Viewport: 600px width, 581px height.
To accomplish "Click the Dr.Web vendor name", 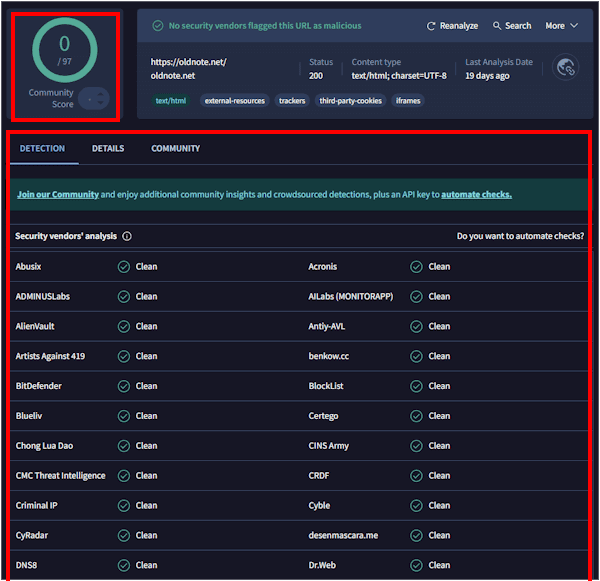I will pos(322,565).
